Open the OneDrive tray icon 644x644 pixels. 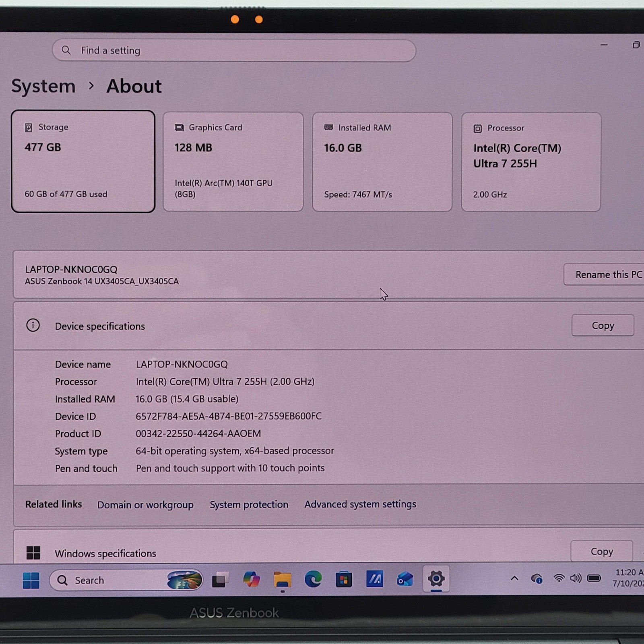tap(537, 579)
